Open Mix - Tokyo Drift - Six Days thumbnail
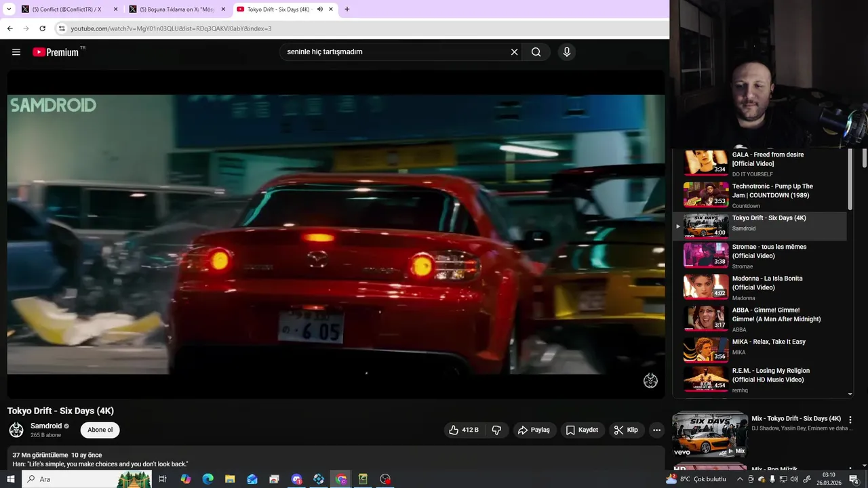Screen dimensions: 868x488 point(709,434)
